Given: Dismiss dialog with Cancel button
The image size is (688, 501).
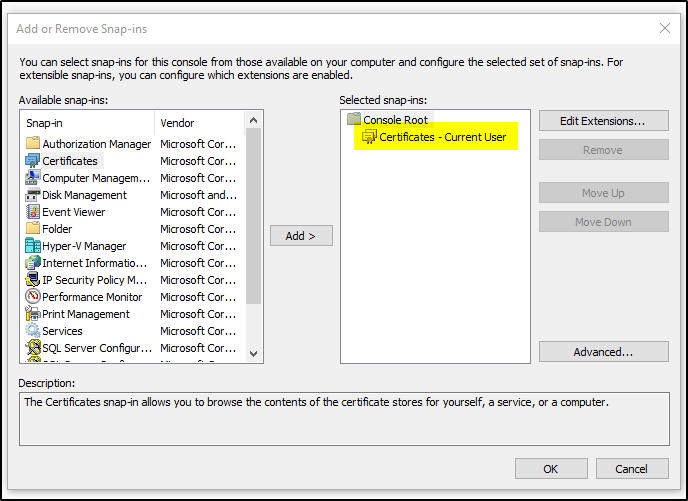Looking at the screenshot, I should tap(632, 469).
